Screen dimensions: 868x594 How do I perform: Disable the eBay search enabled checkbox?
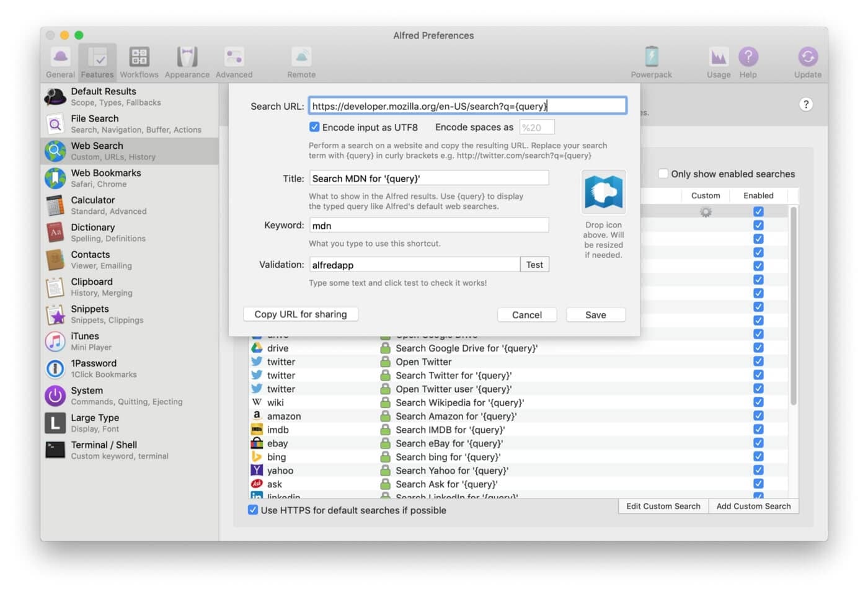coord(758,443)
